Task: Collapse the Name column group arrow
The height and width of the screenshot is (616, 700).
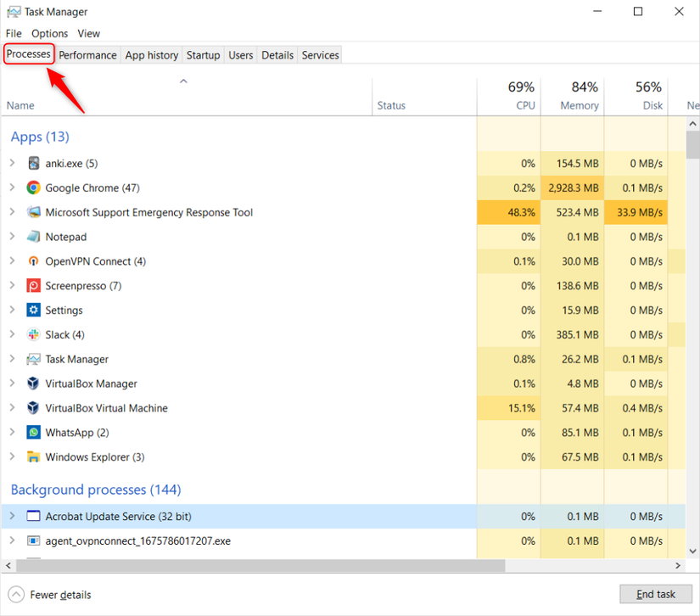Action: (x=182, y=81)
